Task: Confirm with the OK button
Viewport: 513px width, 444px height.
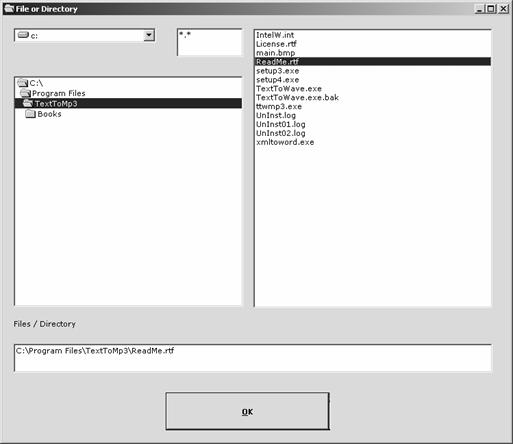Action: (247, 411)
